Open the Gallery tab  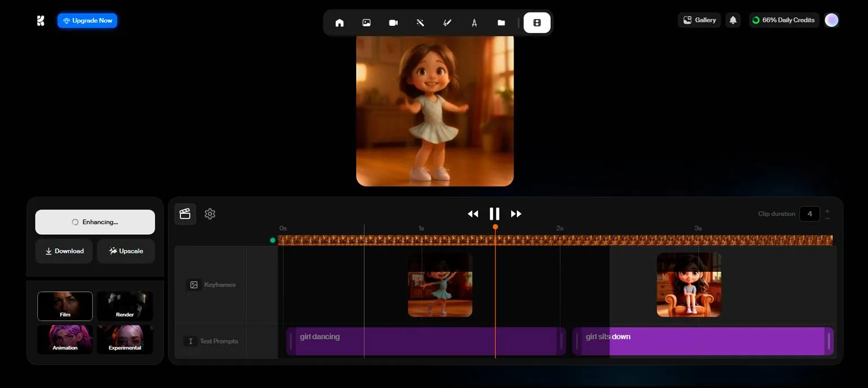[x=699, y=20]
